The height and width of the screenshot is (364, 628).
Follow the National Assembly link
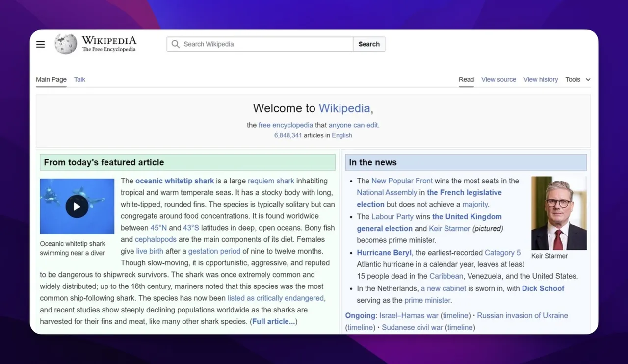[387, 192]
